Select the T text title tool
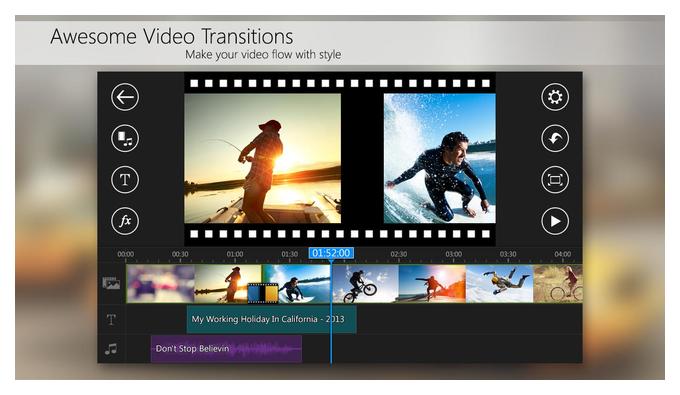 coord(125,180)
